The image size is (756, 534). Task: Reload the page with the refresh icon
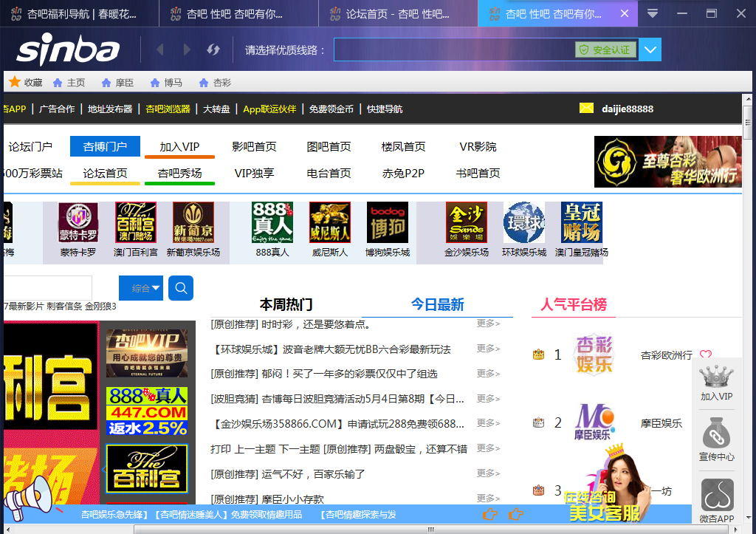213,49
